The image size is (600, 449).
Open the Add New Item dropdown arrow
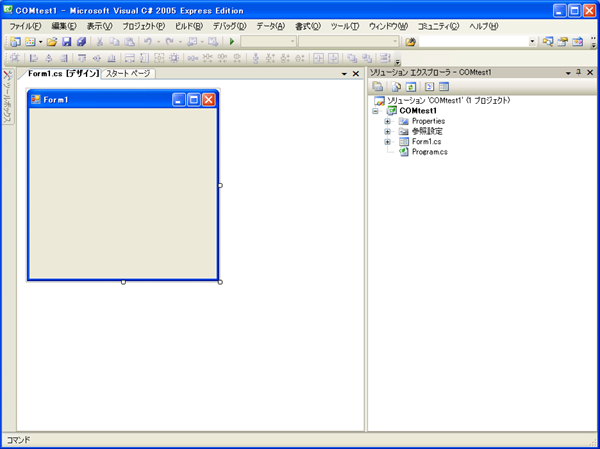click(40, 42)
